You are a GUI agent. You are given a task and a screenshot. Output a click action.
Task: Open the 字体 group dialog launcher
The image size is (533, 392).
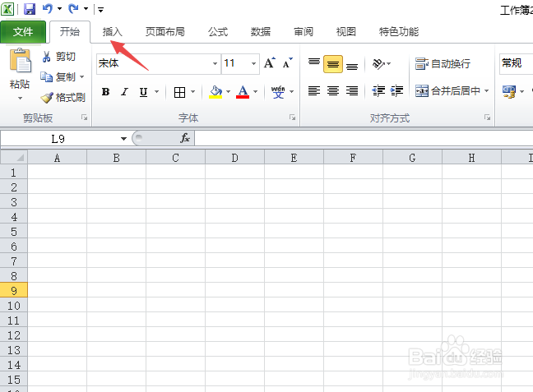292,118
